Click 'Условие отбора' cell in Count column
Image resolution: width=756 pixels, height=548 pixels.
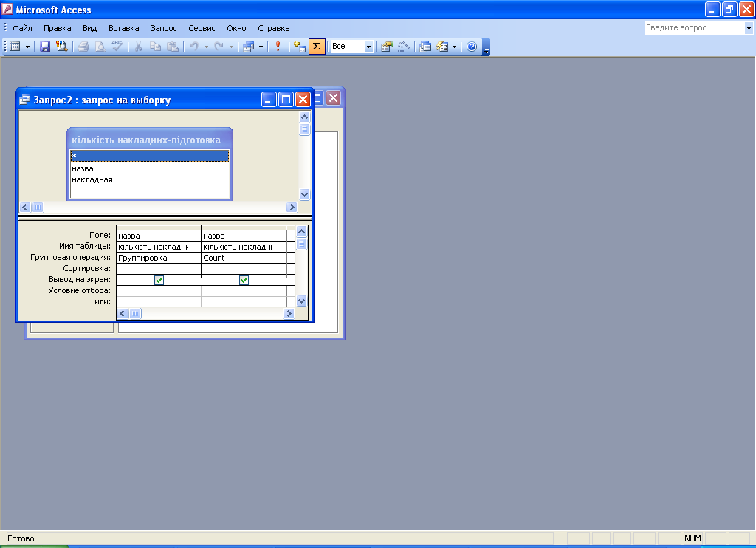click(244, 291)
